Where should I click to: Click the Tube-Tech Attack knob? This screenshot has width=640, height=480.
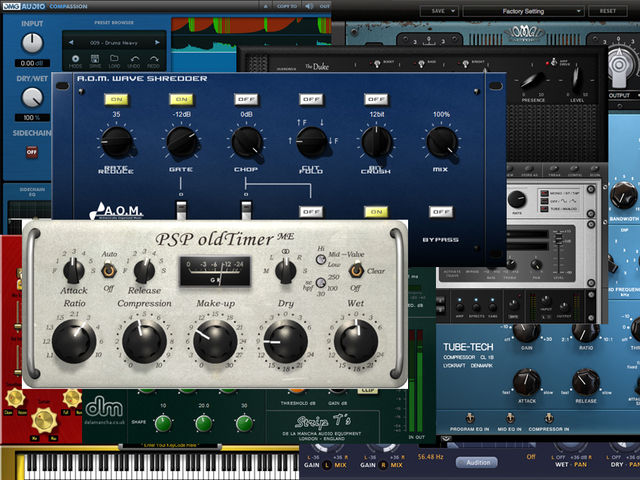click(527, 382)
